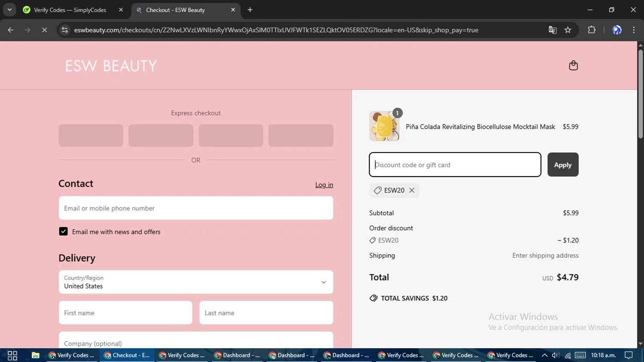Click the Last name field

point(266,313)
